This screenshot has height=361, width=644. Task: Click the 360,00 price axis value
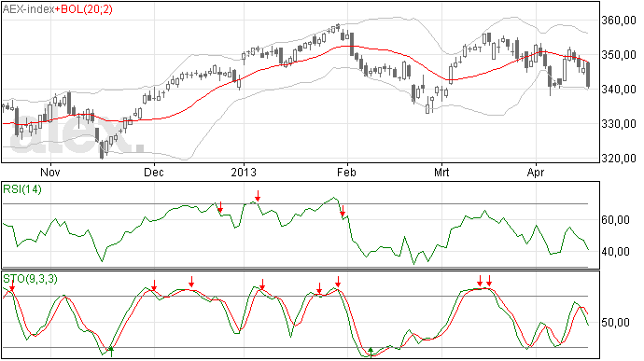tap(619, 21)
